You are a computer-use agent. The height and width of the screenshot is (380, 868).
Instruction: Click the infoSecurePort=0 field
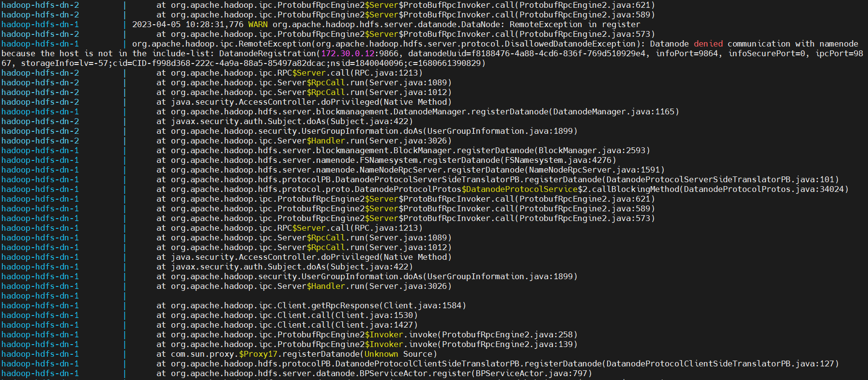point(767,53)
